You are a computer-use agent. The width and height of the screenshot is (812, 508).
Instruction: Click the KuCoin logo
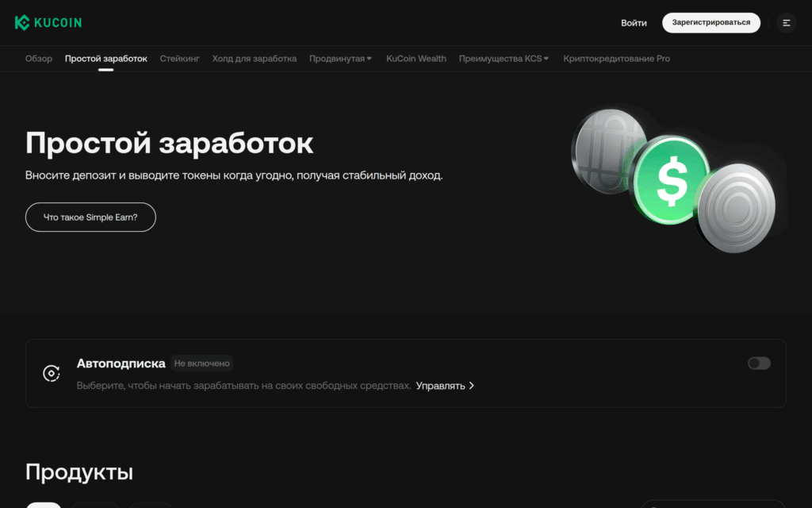[x=48, y=23]
